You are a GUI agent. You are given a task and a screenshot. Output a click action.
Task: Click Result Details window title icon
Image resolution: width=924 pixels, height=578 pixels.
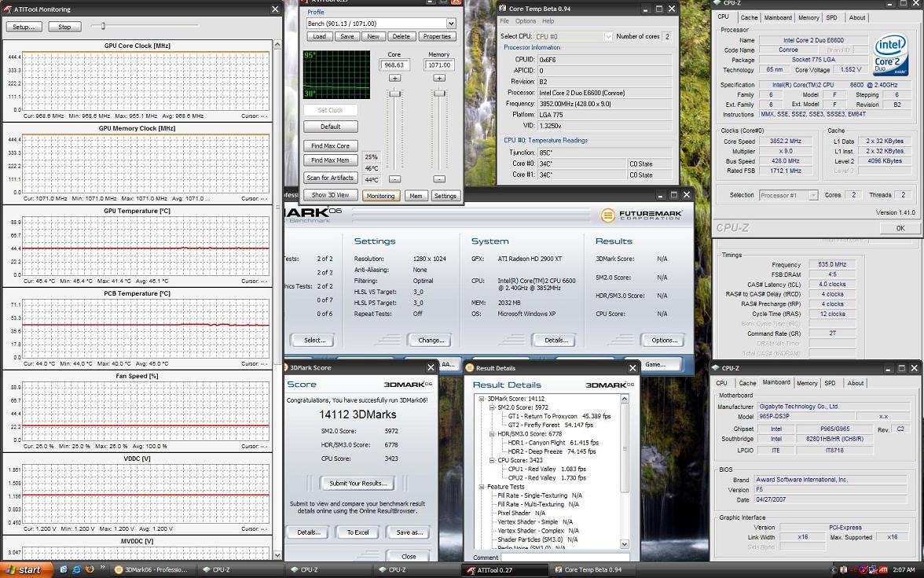[470, 368]
